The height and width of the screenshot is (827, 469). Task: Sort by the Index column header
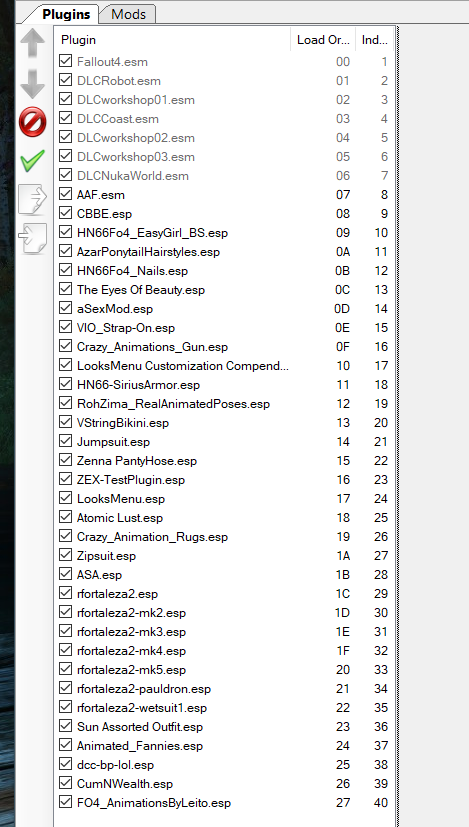[375, 40]
